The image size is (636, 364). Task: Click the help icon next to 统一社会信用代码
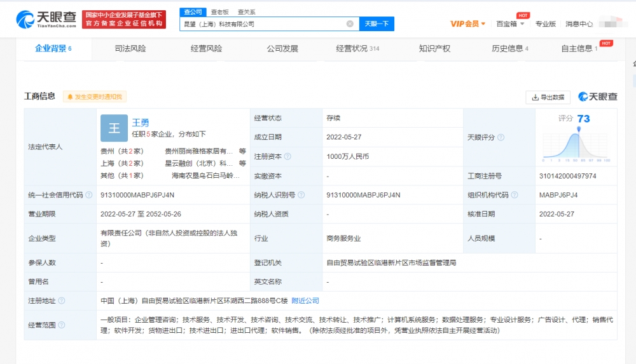pos(89,195)
